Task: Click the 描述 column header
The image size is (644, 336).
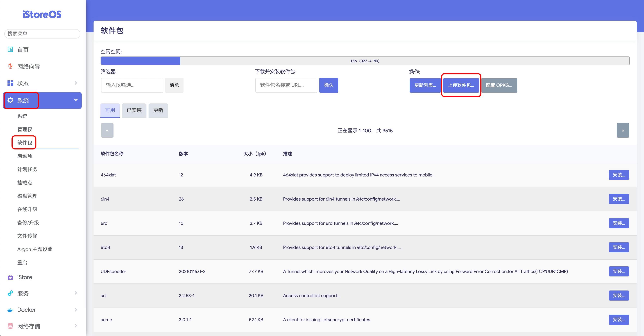Action: 287,154
